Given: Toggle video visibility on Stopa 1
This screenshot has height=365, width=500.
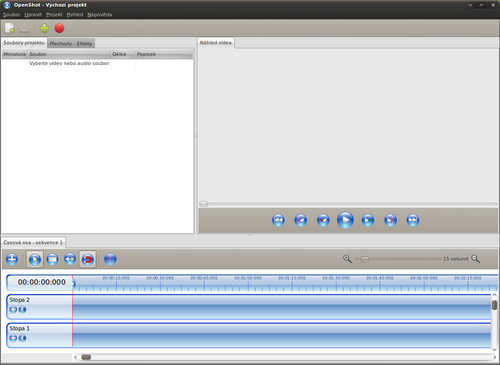Looking at the screenshot, I should click(13, 338).
